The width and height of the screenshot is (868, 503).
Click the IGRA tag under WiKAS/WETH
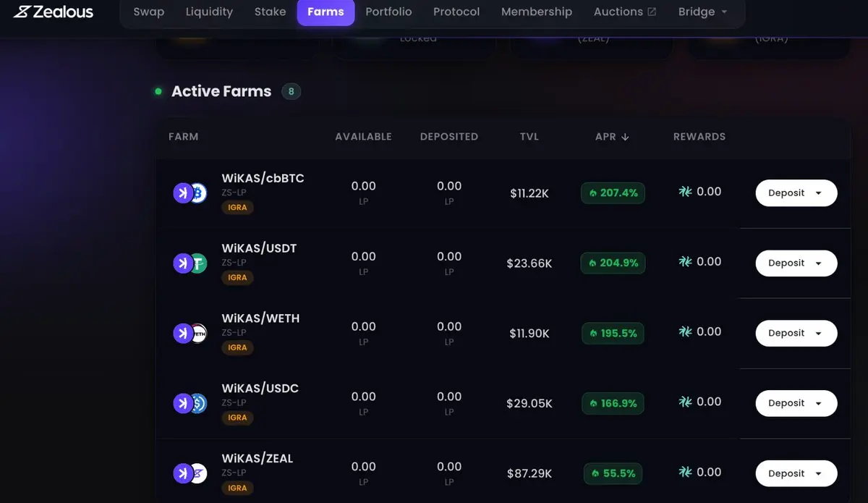[x=237, y=348]
